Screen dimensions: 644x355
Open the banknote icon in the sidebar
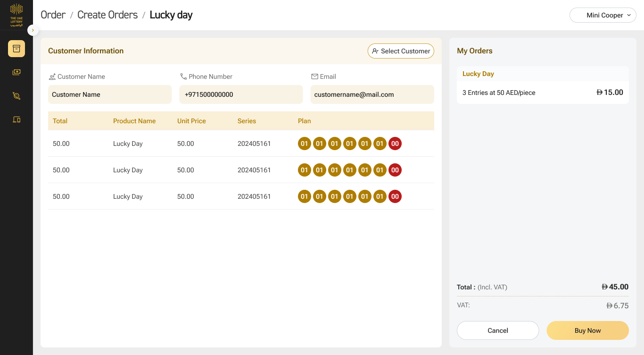pyautogui.click(x=17, y=72)
